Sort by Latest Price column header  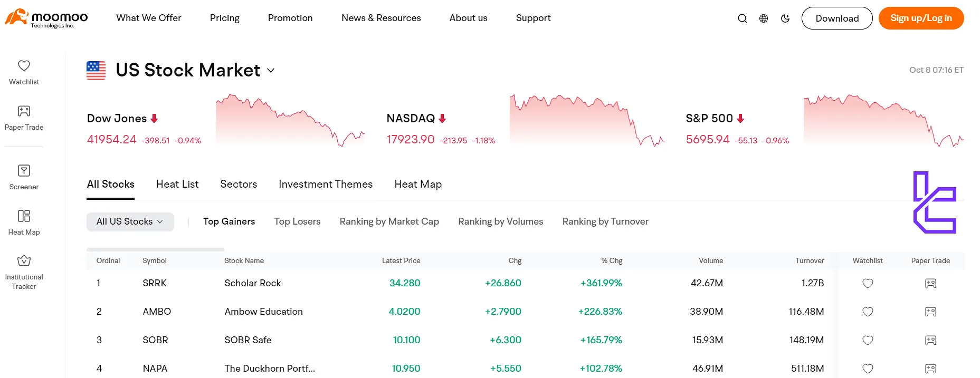(401, 260)
